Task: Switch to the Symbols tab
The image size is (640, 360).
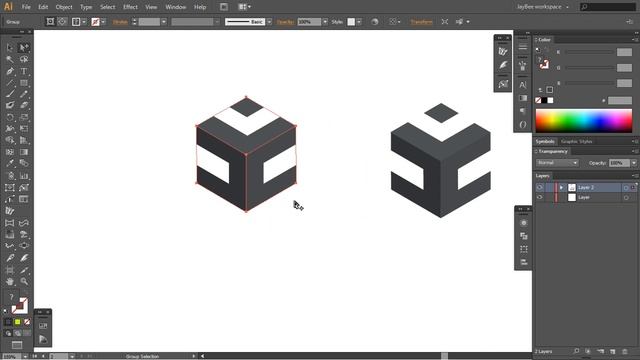Action: (x=545, y=141)
